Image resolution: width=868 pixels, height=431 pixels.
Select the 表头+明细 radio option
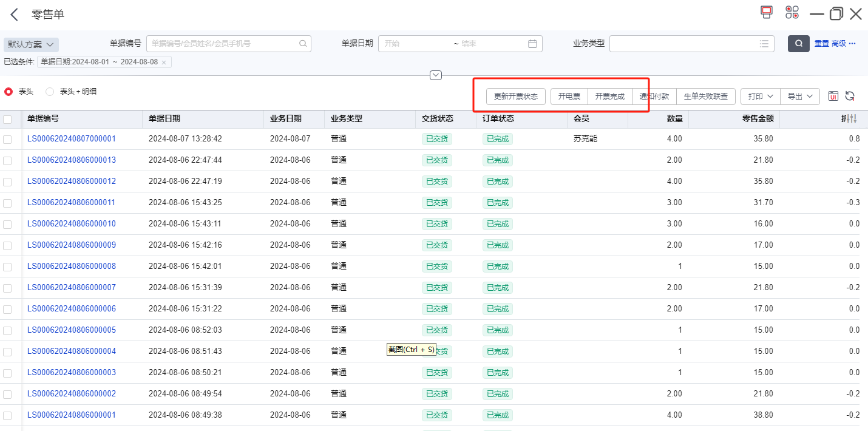[49, 92]
